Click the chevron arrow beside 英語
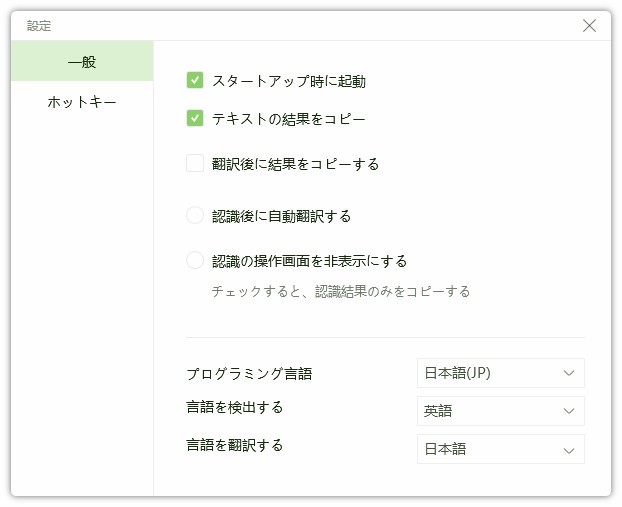This screenshot has height=507, width=622. [x=569, y=411]
